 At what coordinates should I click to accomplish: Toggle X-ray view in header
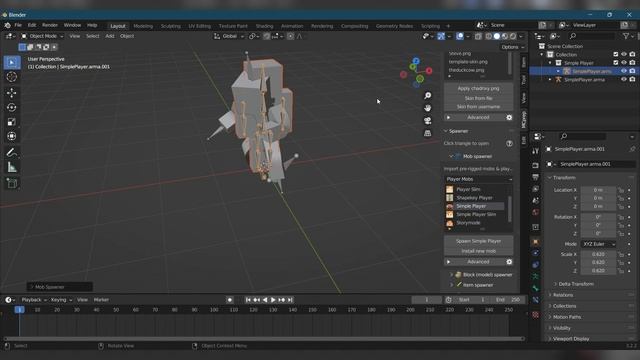(x=478, y=36)
